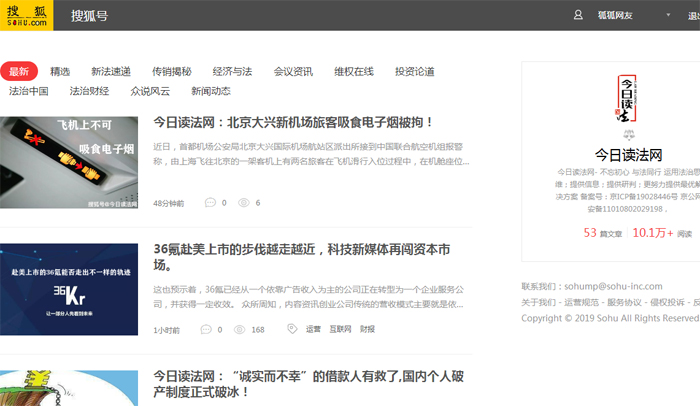Click the 1小时前 timestamp
The width and height of the screenshot is (700, 406).
pos(167,330)
